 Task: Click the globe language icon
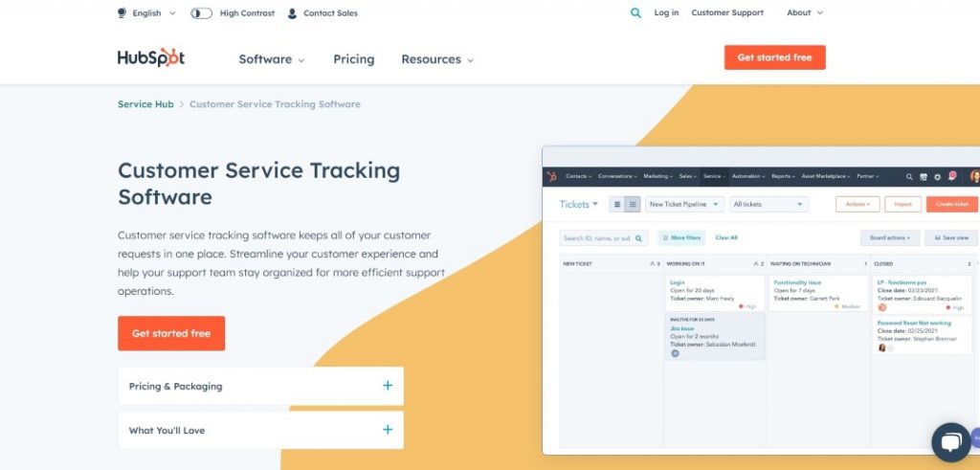[122, 12]
